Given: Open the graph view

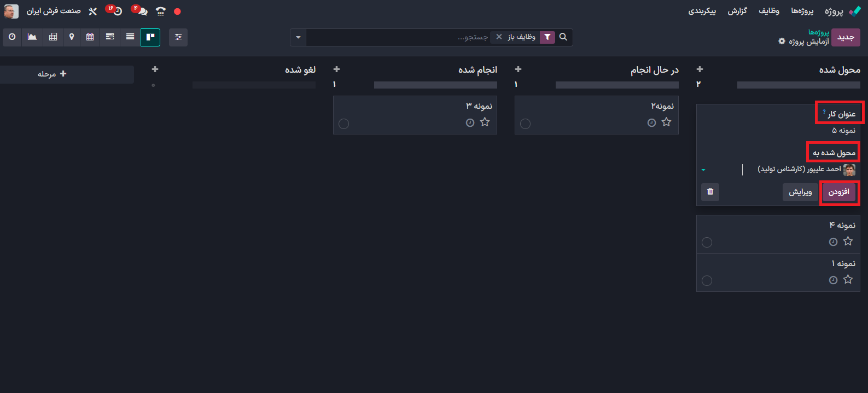Looking at the screenshot, I should click(32, 37).
